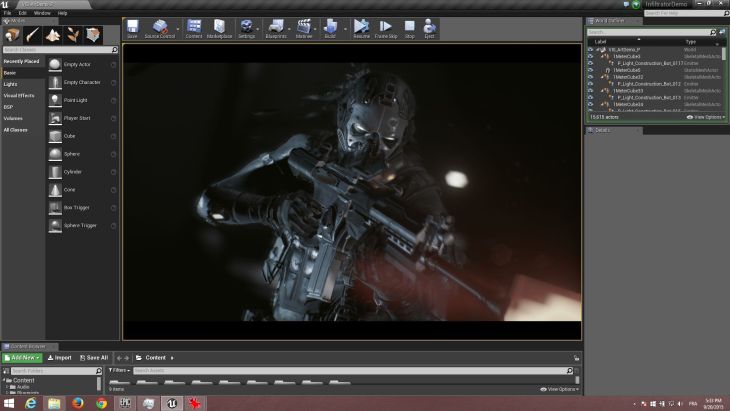Screen dimensions: 730x411
Task: Open the Add New dropdown
Action: click(22, 358)
